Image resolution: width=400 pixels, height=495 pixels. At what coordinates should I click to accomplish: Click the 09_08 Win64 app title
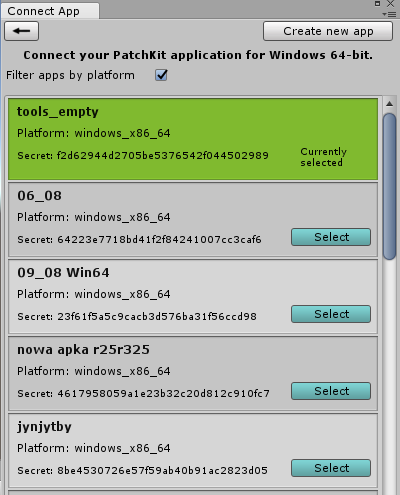[63, 273]
